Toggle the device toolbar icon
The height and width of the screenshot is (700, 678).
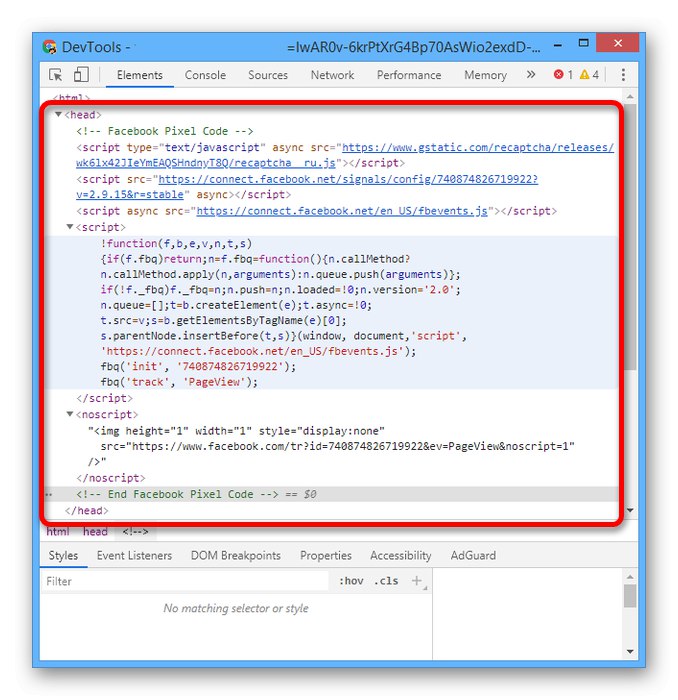point(81,75)
